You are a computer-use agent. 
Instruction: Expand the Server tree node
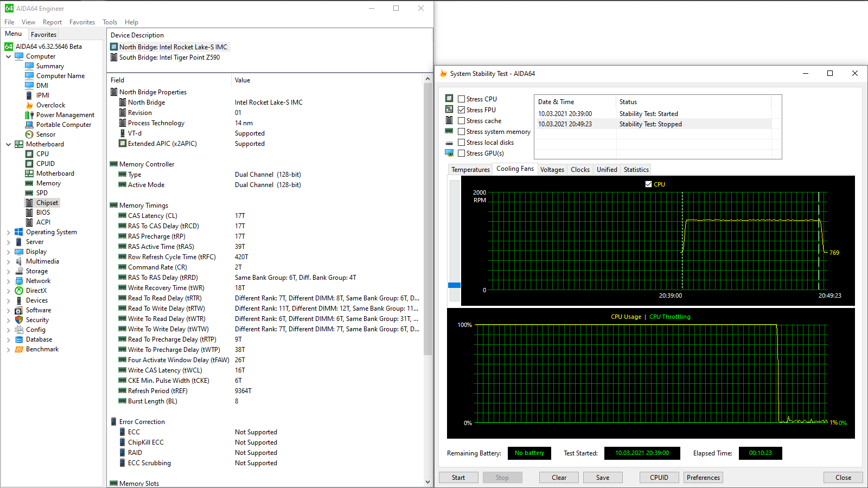point(9,242)
